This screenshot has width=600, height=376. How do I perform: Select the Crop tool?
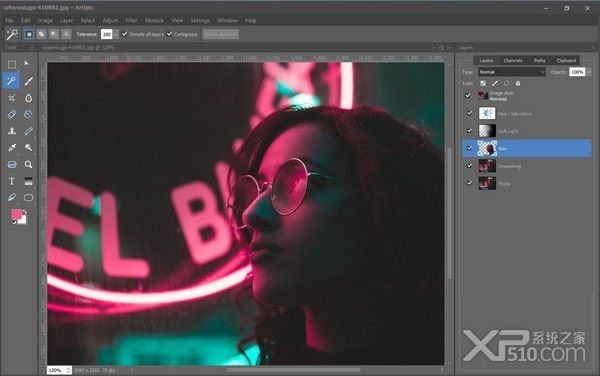(x=12, y=98)
